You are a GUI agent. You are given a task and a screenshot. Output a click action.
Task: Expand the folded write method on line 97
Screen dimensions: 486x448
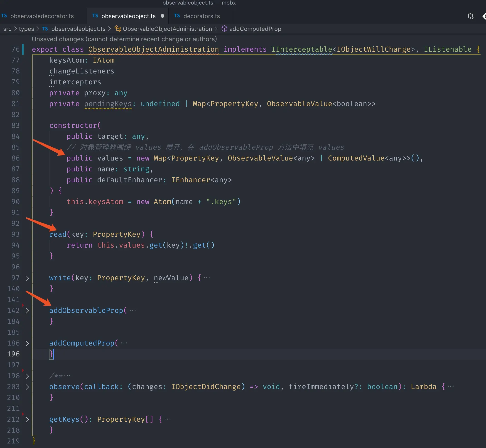point(27,278)
